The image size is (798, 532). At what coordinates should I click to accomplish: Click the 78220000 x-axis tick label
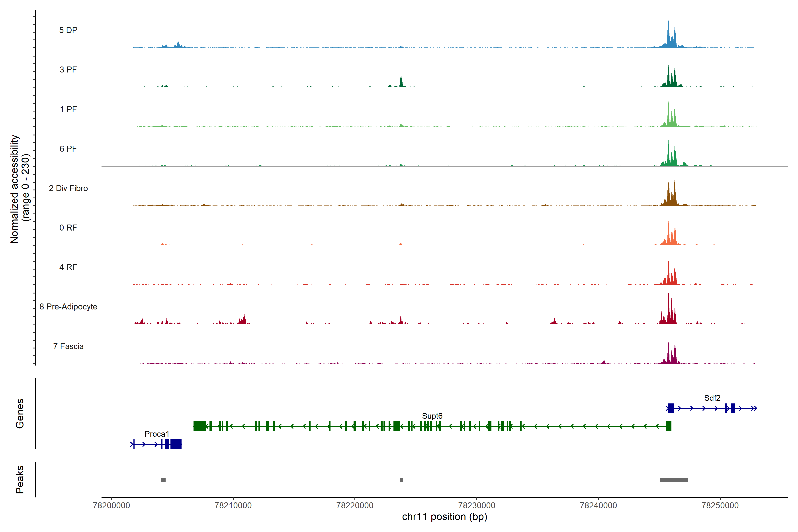tap(354, 506)
